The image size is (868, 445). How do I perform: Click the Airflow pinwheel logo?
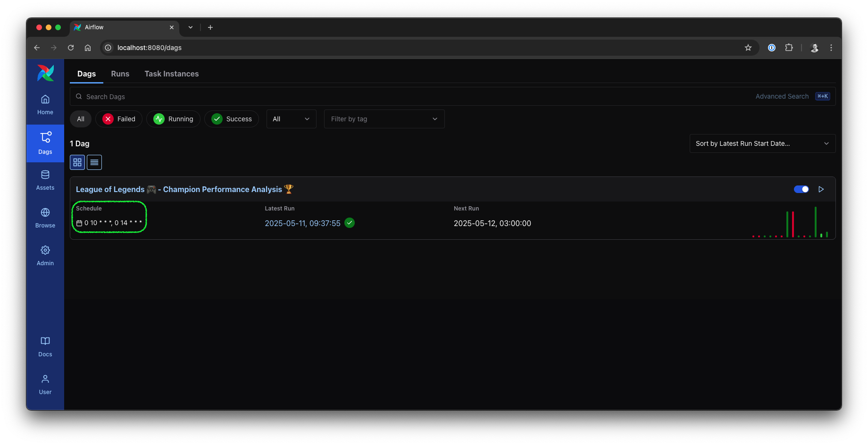[45, 73]
